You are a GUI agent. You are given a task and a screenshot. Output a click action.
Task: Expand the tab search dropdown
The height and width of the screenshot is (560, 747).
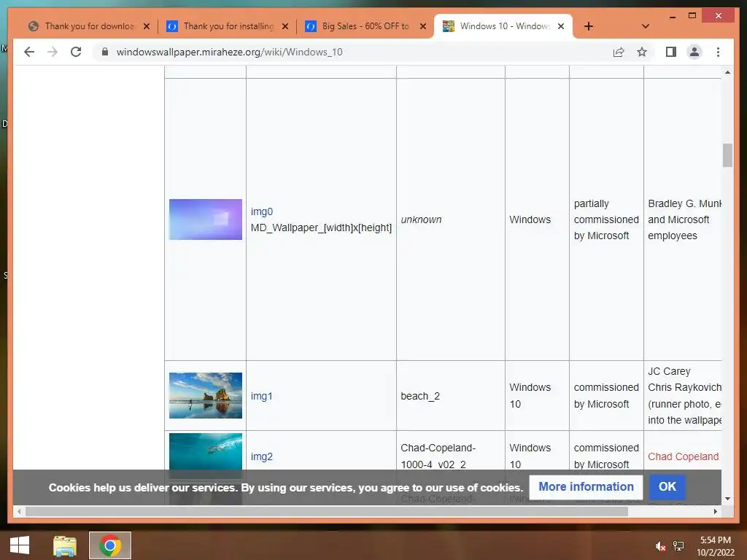click(x=646, y=26)
